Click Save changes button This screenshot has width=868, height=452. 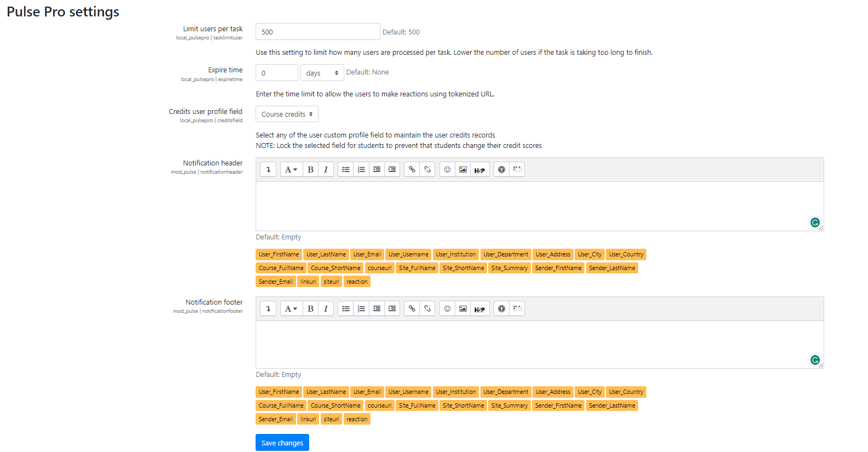282,443
